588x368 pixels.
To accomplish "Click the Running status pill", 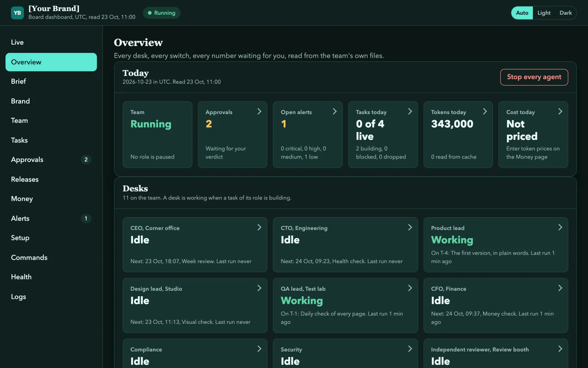I will pyautogui.click(x=161, y=13).
